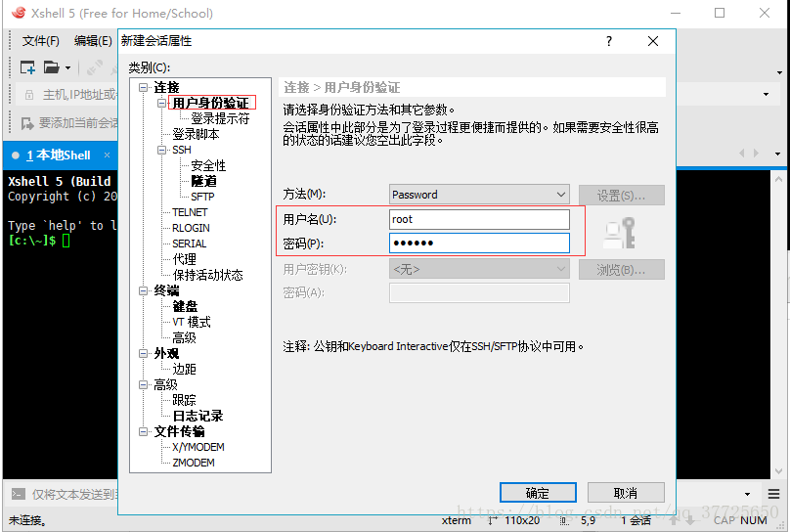Collapse the SSH tree node
This screenshot has height=532, width=790.
click(x=161, y=150)
